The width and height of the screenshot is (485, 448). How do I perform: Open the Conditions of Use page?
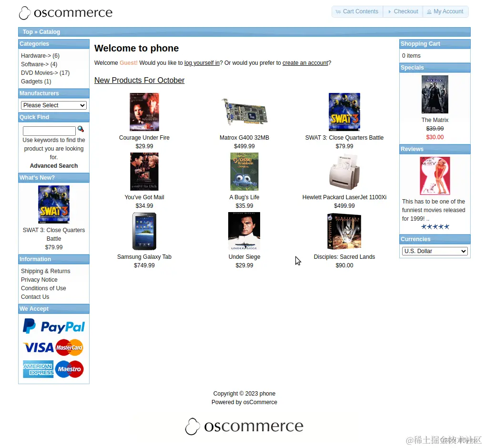tap(44, 289)
